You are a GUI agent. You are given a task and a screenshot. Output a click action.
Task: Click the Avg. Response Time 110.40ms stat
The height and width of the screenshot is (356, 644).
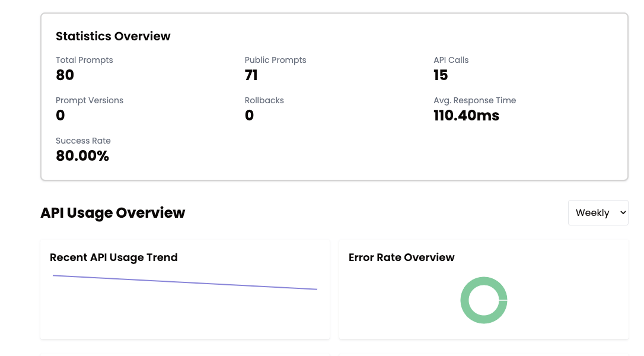tap(467, 115)
